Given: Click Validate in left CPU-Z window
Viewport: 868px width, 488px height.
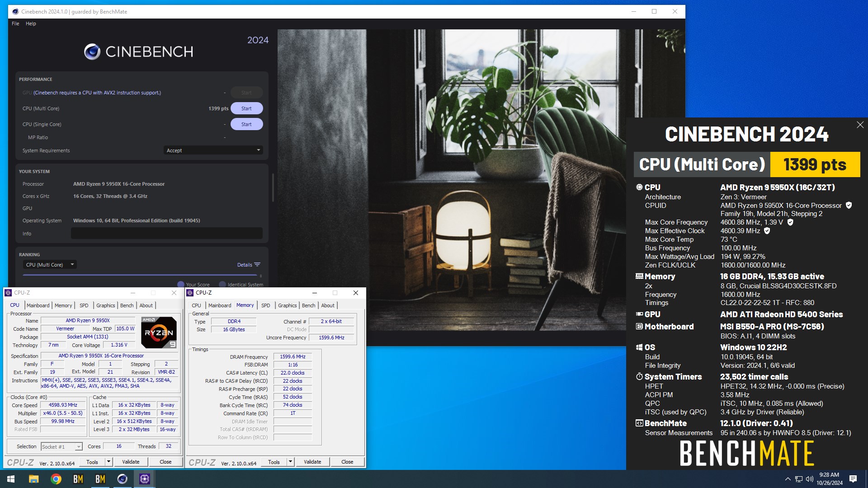Looking at the screenshot, I should (131, 462).
